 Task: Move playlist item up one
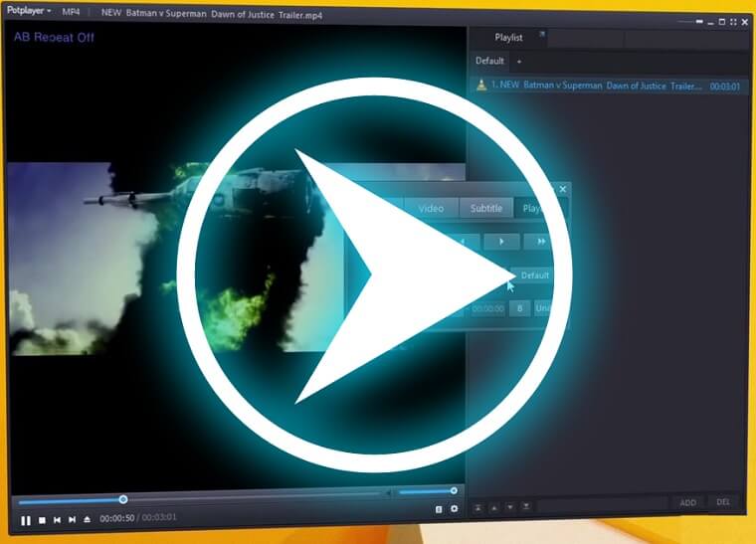tap(494, 508)
